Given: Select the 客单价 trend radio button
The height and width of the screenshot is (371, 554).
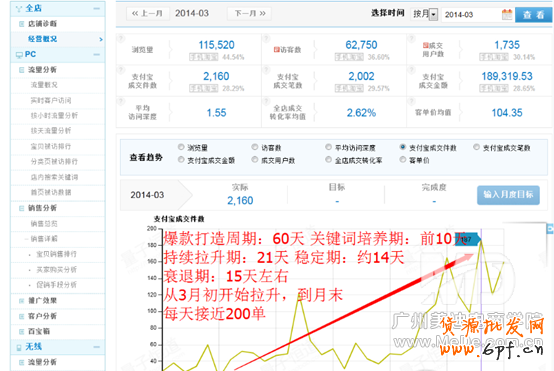Looking at the screenshot, I should pyautogui.click(x=402, y=160).
